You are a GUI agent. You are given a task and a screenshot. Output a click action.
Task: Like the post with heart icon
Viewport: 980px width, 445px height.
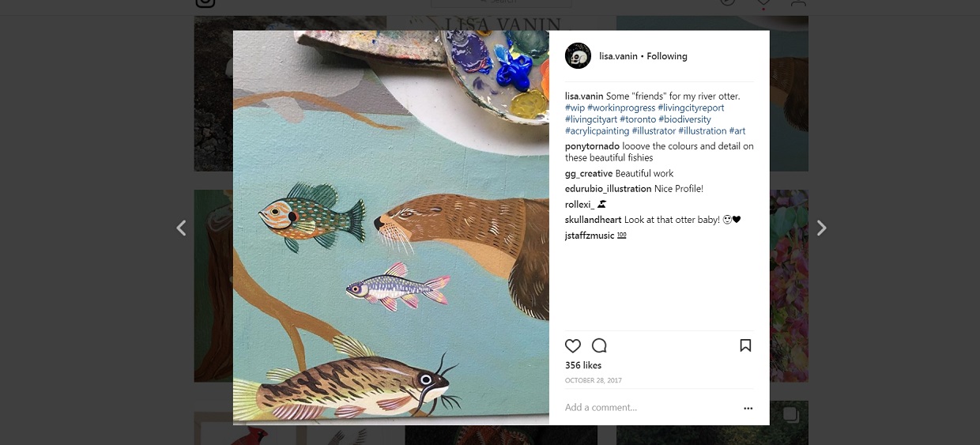[x=573, y=345]
